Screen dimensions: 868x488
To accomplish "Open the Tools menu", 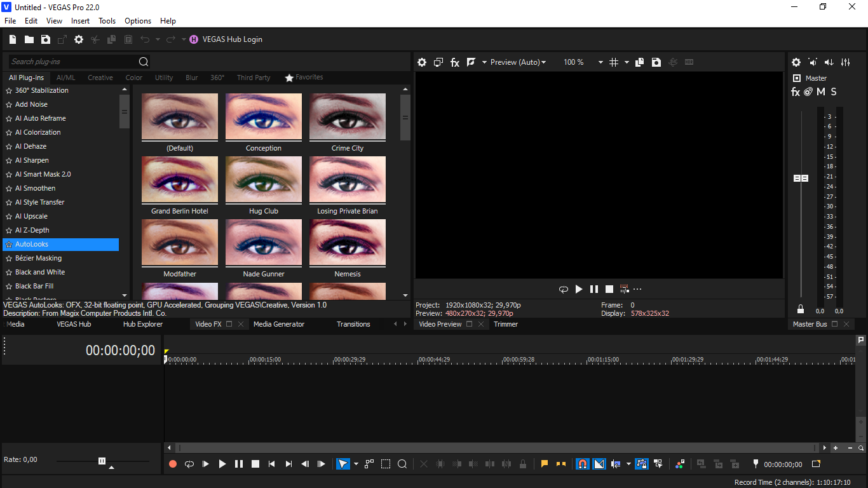I will click(107, 21).
